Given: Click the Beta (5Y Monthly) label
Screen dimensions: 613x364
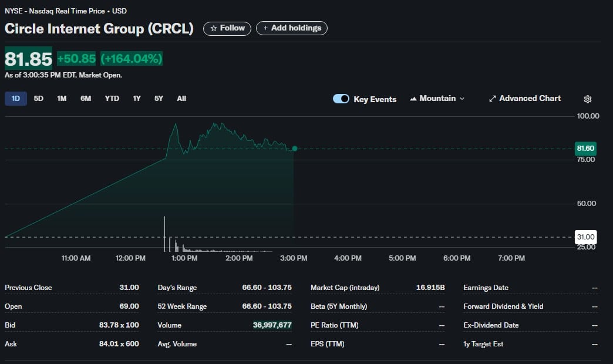Looking at the screenshot, I should [339, 306].
